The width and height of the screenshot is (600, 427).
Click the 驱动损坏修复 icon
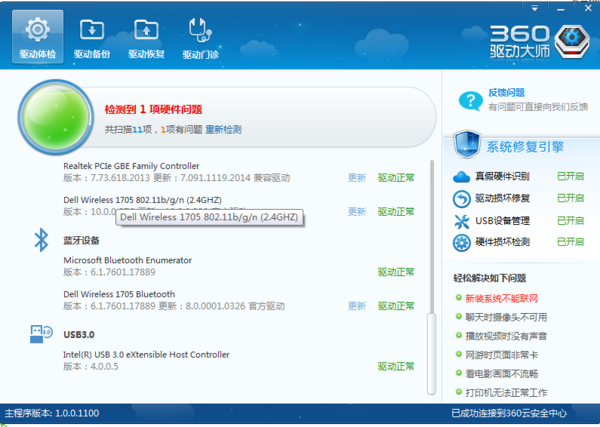click(462, 198)
